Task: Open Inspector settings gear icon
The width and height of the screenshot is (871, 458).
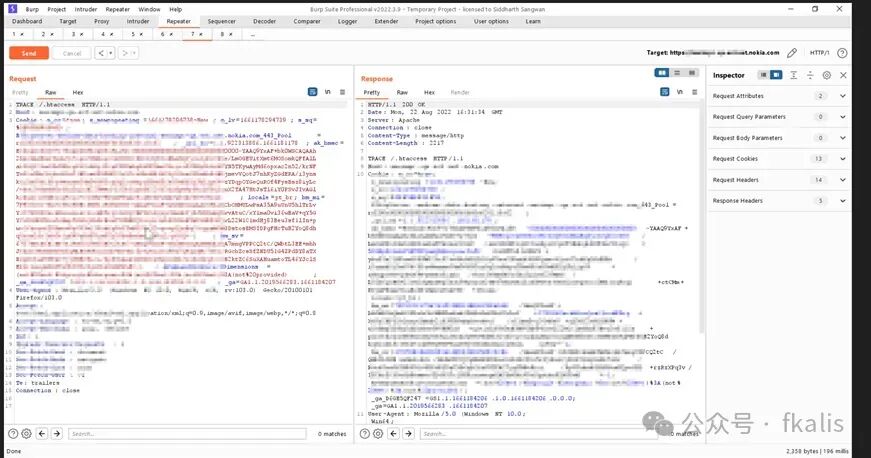Action: (x=827, y=75)
